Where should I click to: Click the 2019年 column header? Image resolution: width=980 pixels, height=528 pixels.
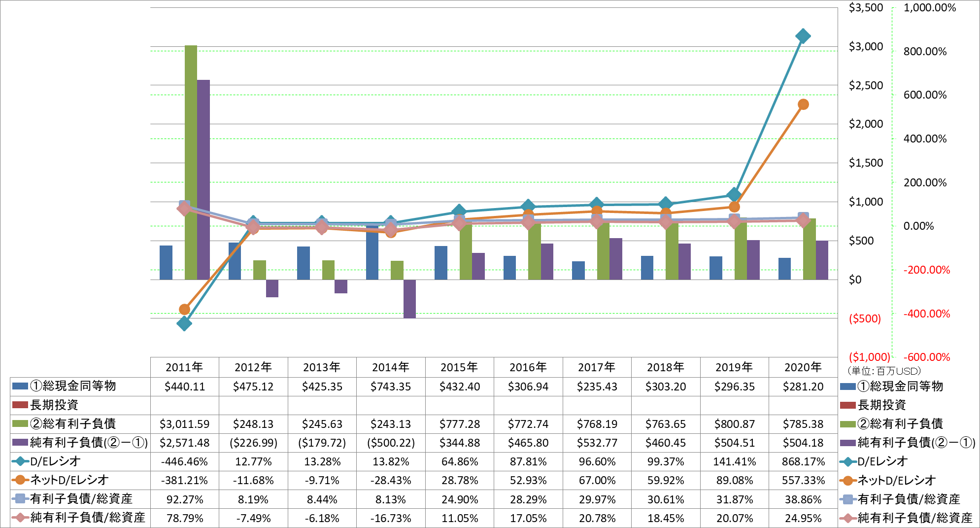[734, 367]
